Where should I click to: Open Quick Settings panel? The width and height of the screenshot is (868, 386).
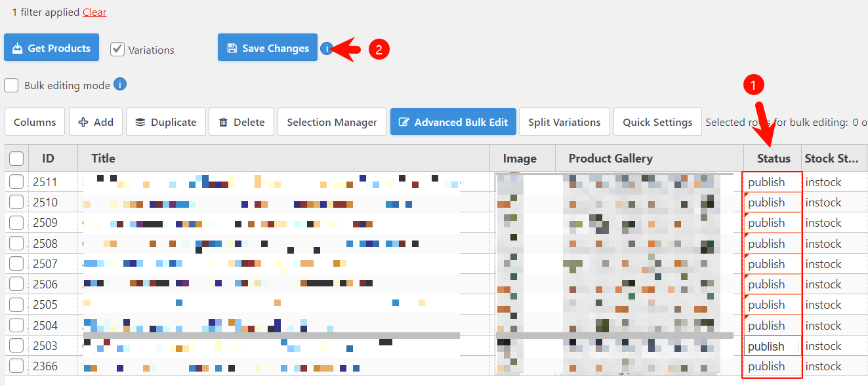[657, 122]
